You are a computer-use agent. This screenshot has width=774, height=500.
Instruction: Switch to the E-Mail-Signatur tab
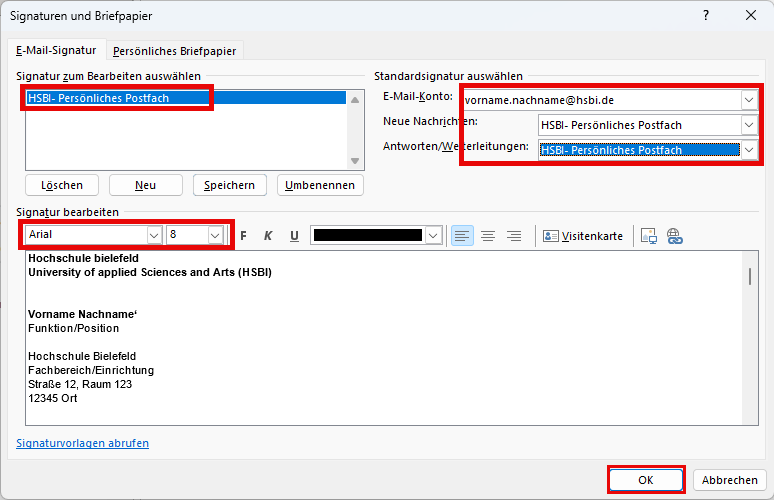click(x=56, y=50)
